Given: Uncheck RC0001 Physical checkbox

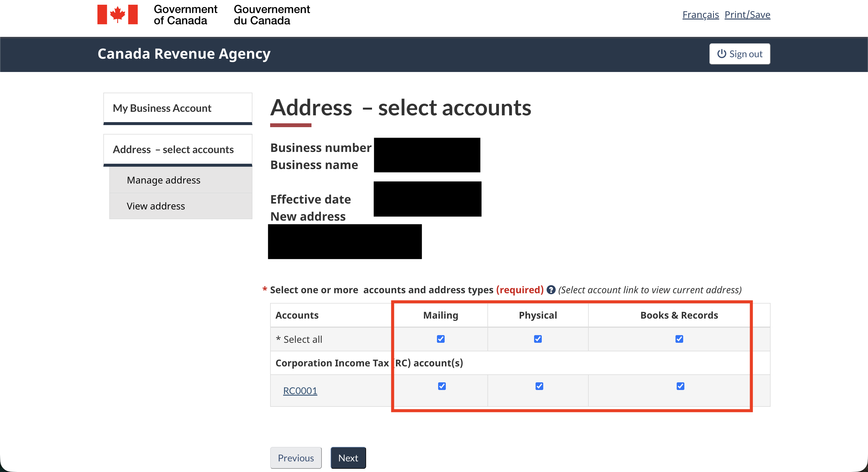Looking at the screenshot, I should [x=539, y=386].
